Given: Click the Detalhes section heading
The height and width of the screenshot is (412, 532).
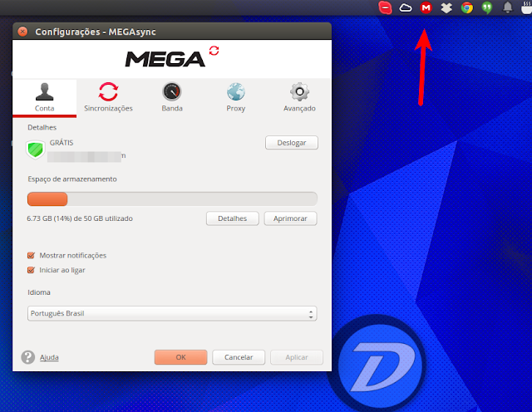Looking at the screenshot, I should (42, 127).
